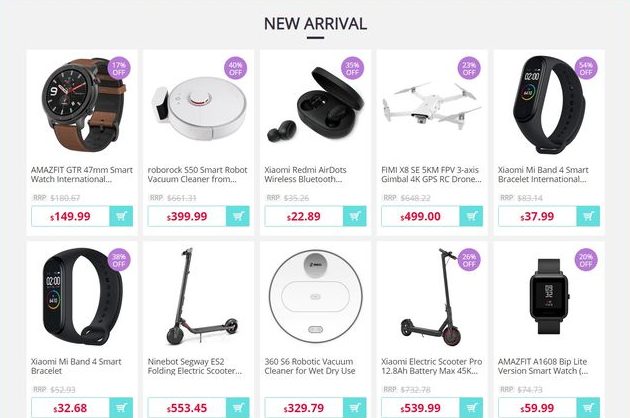Viewport: 630px width, 418px height.
Task: Add FIMI X8 SE drone to cart
Action: 471,216
